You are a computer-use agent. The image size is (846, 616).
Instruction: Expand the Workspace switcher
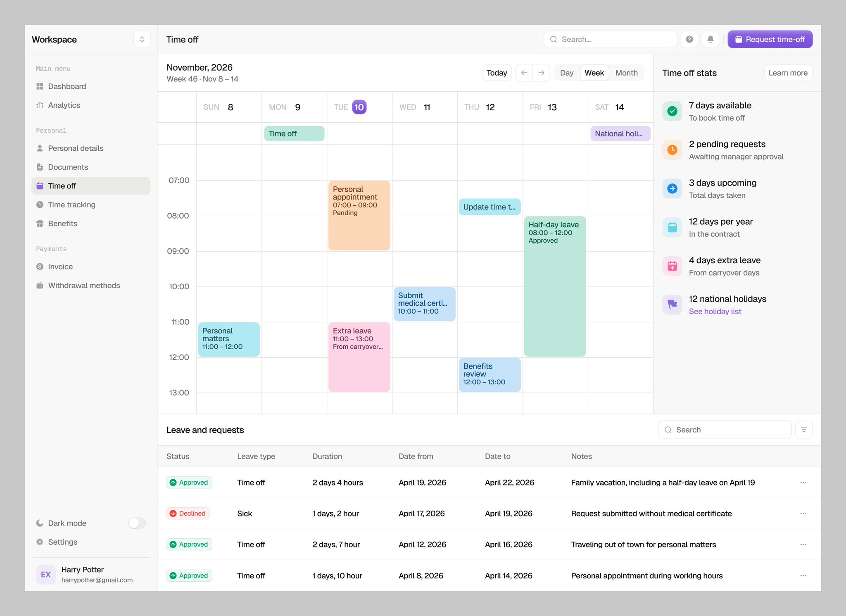coord(142,39)
